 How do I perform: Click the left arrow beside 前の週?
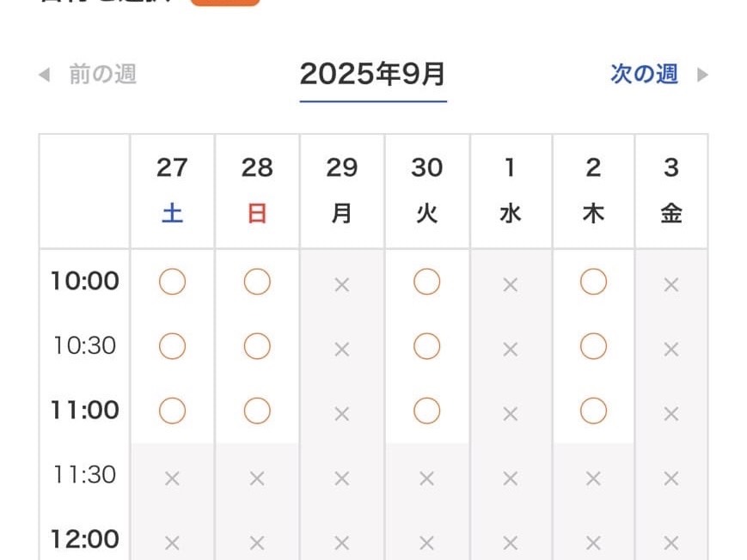point(45,75)
